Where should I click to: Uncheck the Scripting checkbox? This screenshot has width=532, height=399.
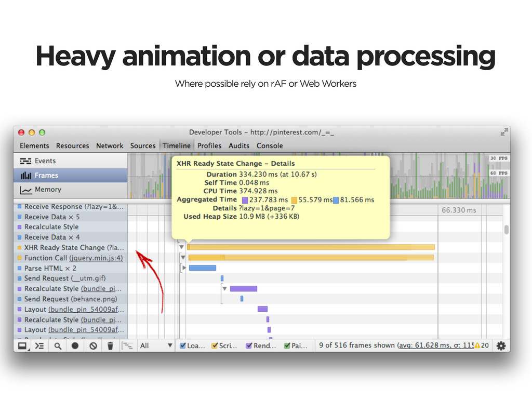coord(215,345)
